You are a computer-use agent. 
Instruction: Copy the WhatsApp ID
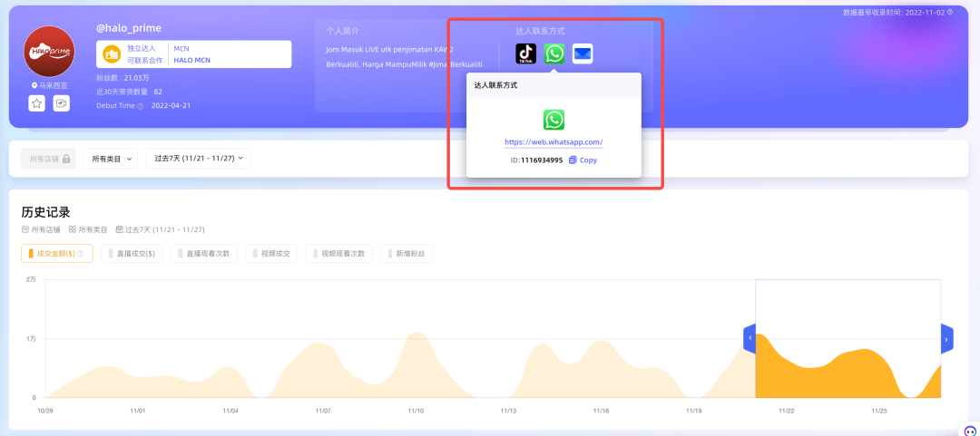tap(583, 160)
